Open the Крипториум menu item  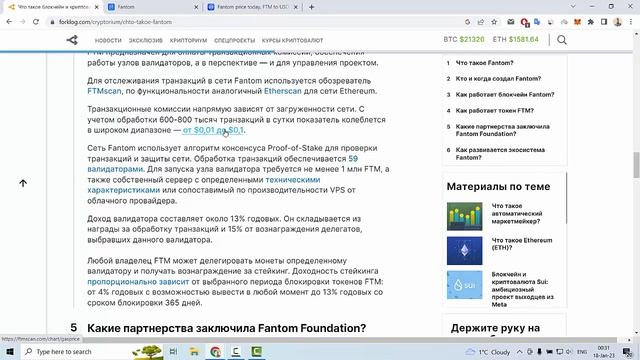click(188, 40)
